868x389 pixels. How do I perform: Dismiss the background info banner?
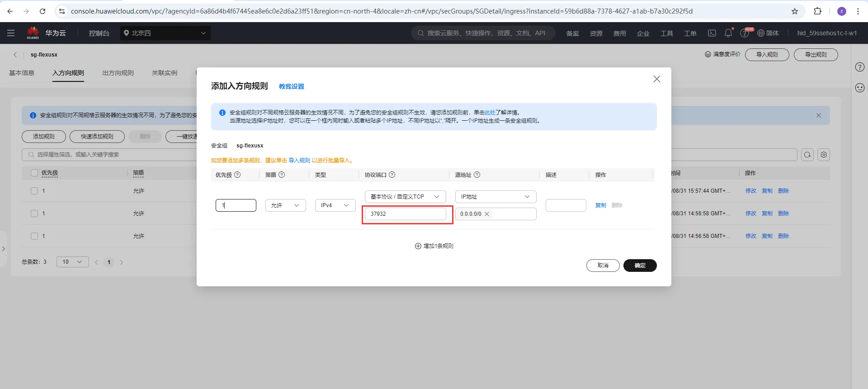pos(819,115)
